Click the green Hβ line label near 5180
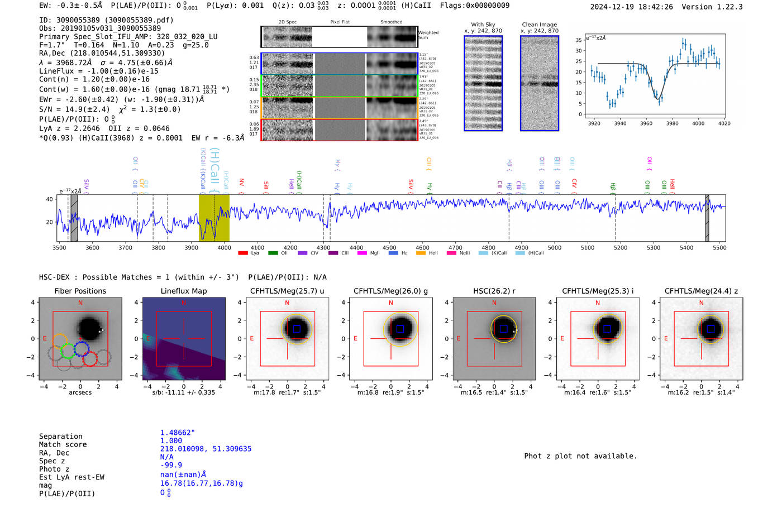782x532 pixels. point(613,188)
